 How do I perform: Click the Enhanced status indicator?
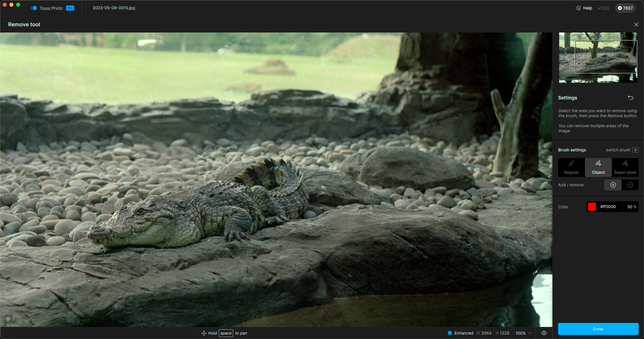[460, 333]
